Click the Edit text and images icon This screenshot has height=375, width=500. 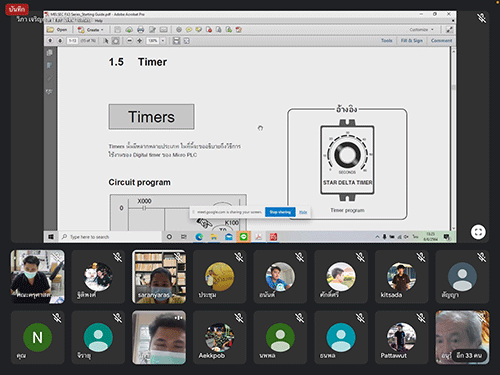(152, 30)
